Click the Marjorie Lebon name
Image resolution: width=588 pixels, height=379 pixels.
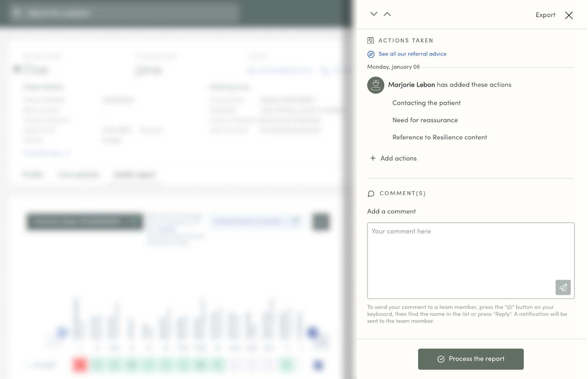point(411,85)
